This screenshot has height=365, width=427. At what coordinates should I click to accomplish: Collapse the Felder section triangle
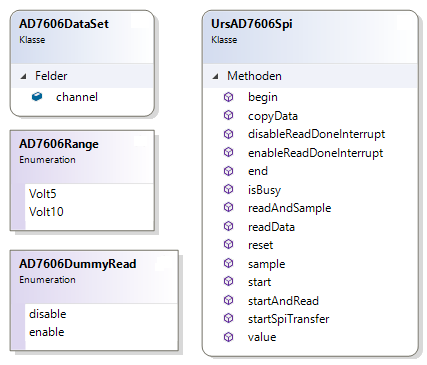point(23,76)
